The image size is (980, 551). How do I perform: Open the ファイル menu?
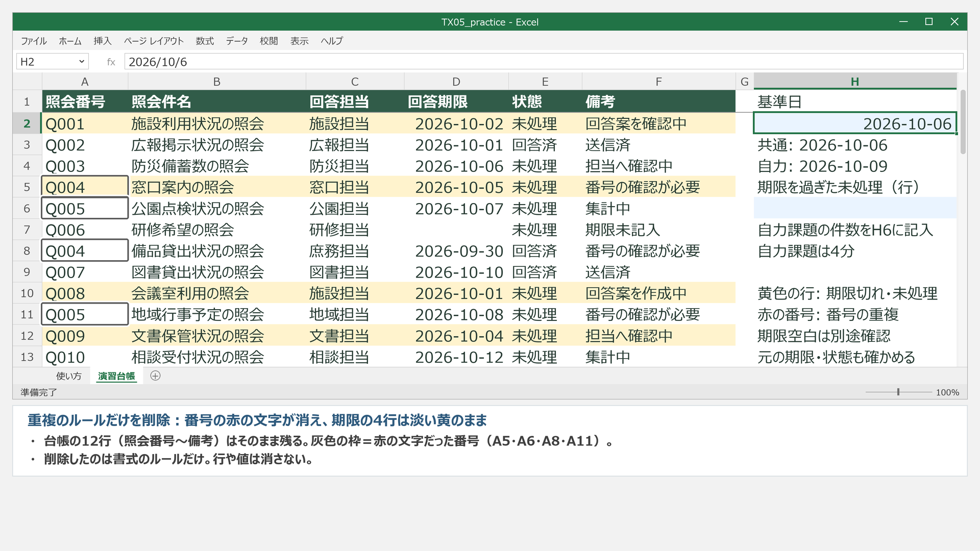(34, 41)
